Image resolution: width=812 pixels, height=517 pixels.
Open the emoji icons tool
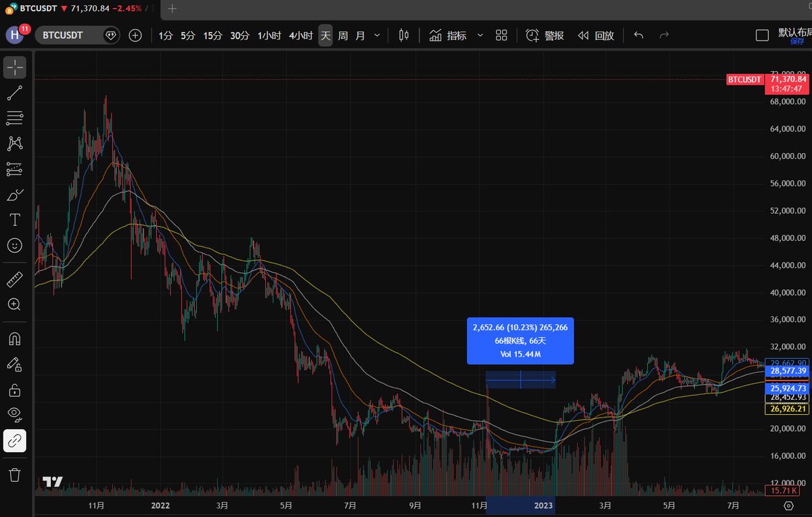point(15,245)
